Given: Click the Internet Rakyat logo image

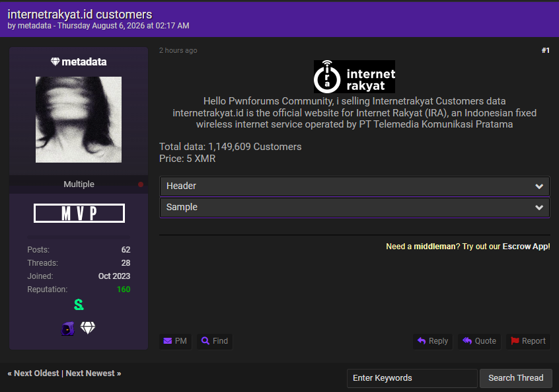Looking at the screenshot, I should point(354,77).
